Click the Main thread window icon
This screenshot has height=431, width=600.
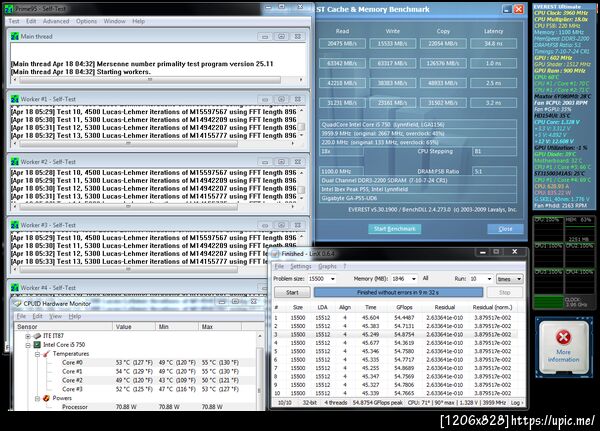[x=15, y=36]
